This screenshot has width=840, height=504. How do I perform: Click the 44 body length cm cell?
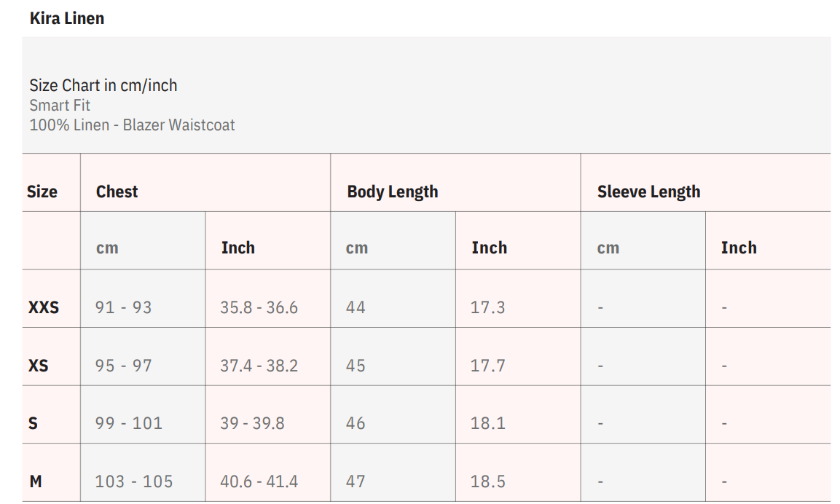[x=356, y=308]
